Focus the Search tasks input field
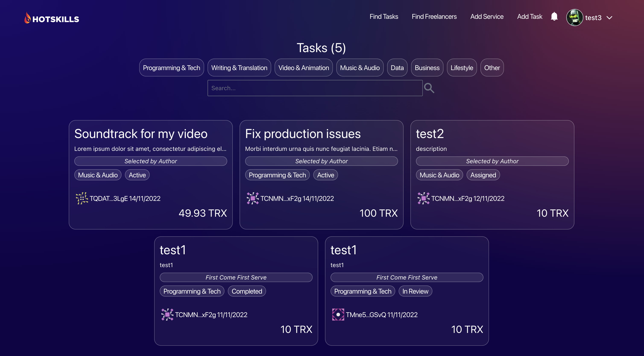The width and height of the screenshot is (644, 356). tap(315, 88)
